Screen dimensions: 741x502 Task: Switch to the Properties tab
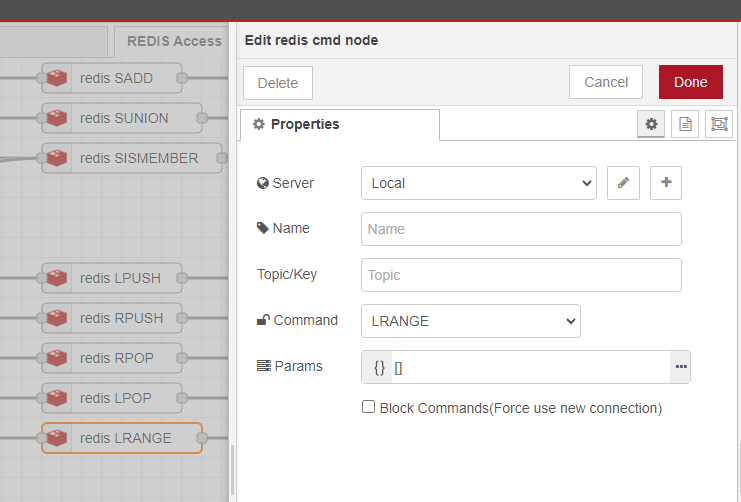point(340,124)
